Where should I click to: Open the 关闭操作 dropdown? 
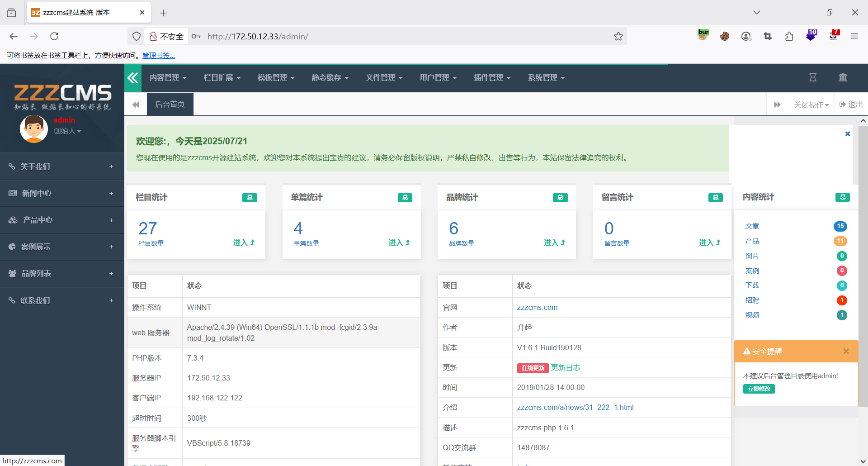pyautogui.click(x=811, y=105)
